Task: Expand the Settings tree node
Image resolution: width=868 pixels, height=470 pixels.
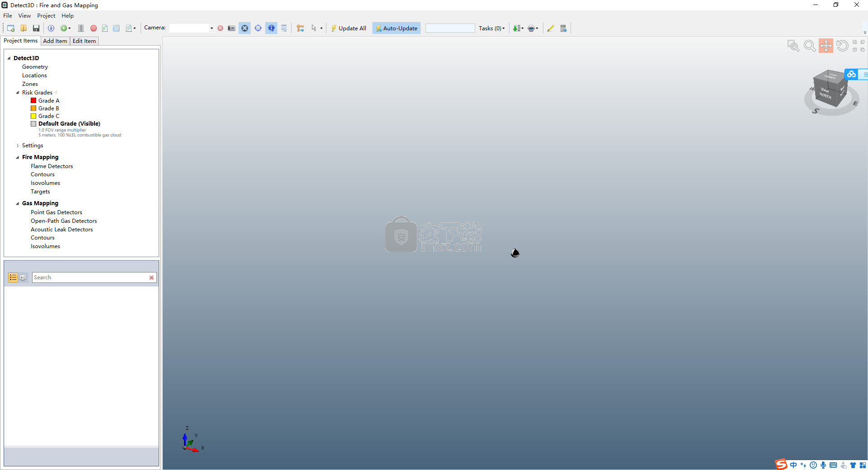Action: (x=18, y=146)
